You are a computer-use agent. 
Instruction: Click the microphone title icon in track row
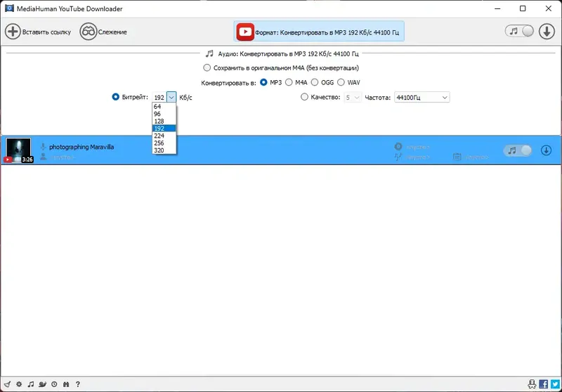click(x=43, y=147)
